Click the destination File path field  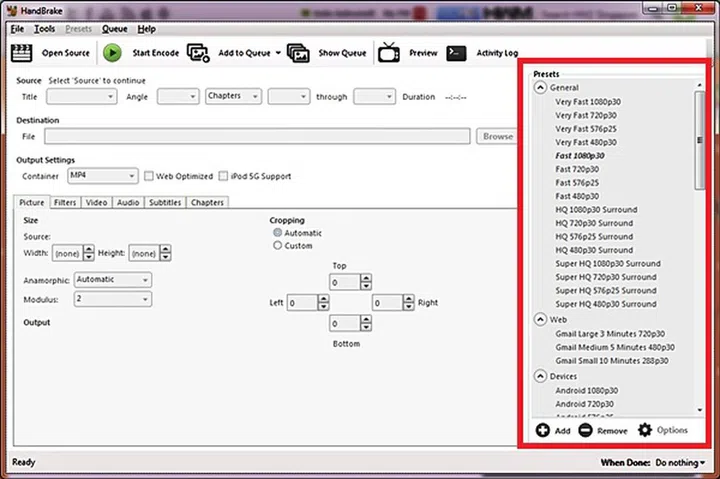pos(257,136)
